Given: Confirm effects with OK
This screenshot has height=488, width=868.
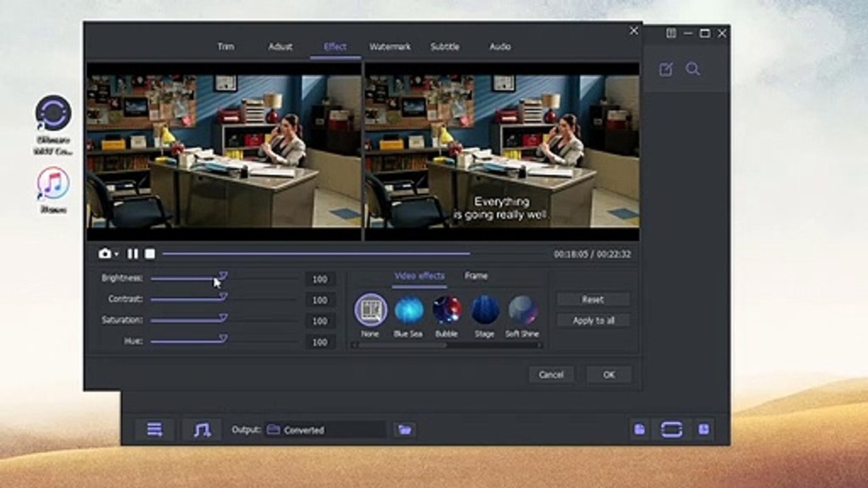Looking at the screenshot, I should [608, 375].
